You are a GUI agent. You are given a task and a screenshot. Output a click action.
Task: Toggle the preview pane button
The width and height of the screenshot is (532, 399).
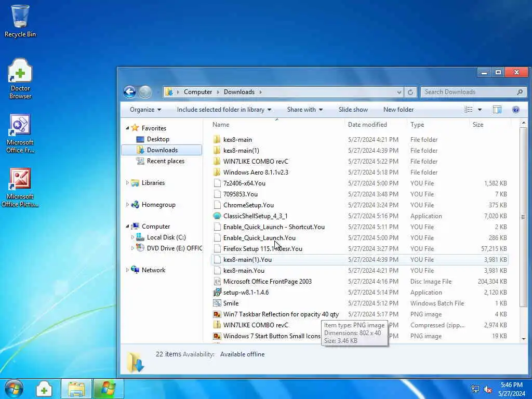click(x=497, y=109)
